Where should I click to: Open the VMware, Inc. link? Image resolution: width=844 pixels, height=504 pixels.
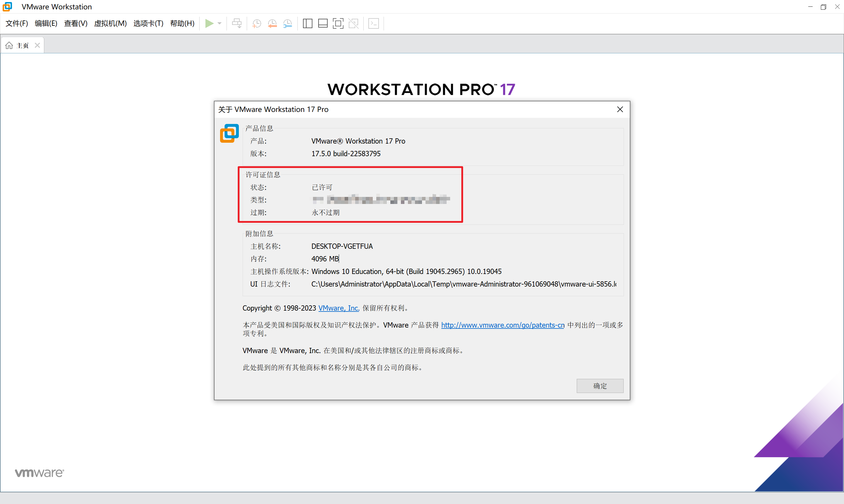(x=338, y=308)
